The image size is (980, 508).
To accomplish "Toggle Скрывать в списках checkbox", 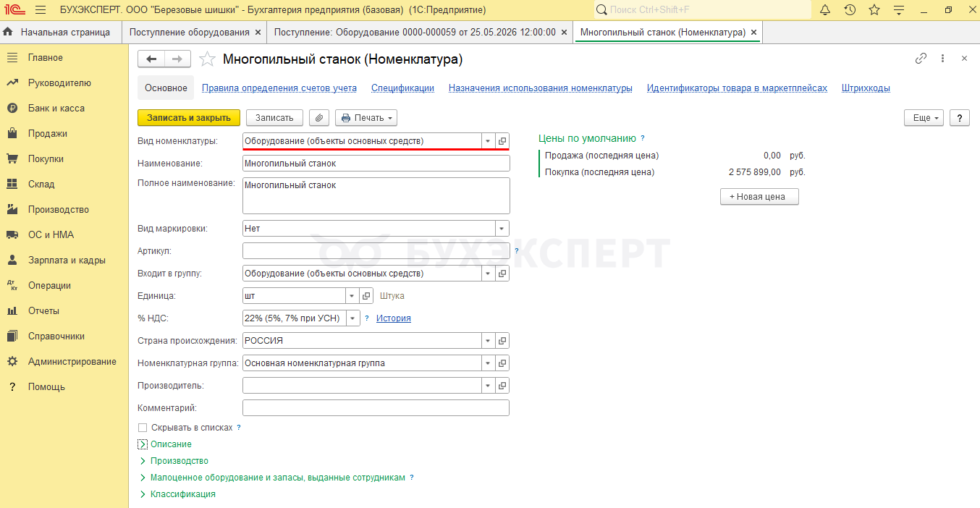I will pos(143,428).
